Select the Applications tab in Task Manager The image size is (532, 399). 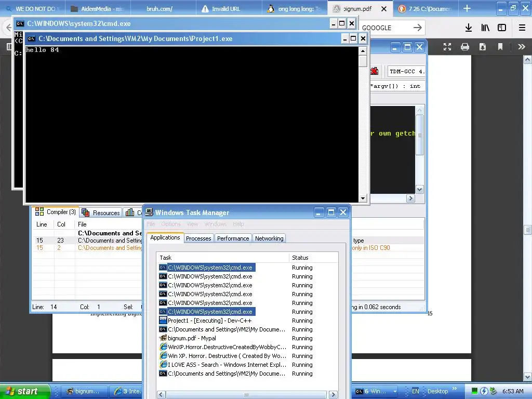tap(165, 237)
